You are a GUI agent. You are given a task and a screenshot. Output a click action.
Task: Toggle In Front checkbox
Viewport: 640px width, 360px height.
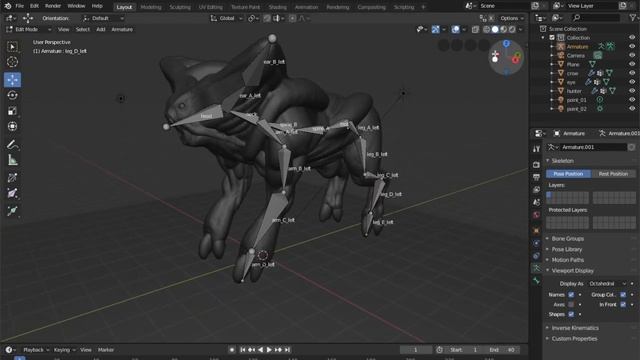(623, 304)
